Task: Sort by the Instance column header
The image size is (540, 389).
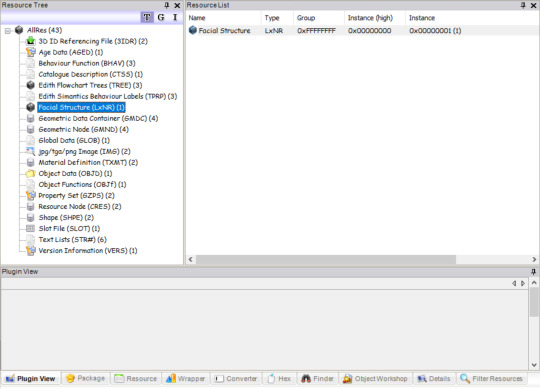Action: click(x=472, y=18)
